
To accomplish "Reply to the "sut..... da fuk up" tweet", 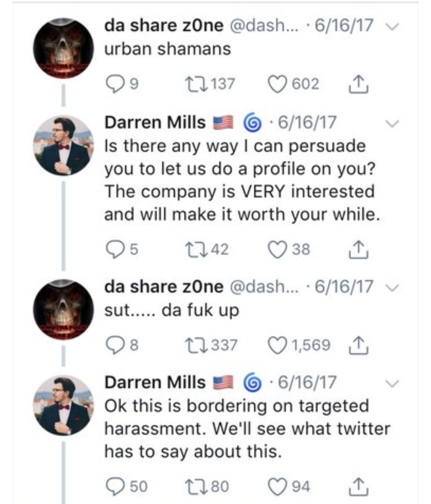I will pyautogui.click(x=115, y=345).
